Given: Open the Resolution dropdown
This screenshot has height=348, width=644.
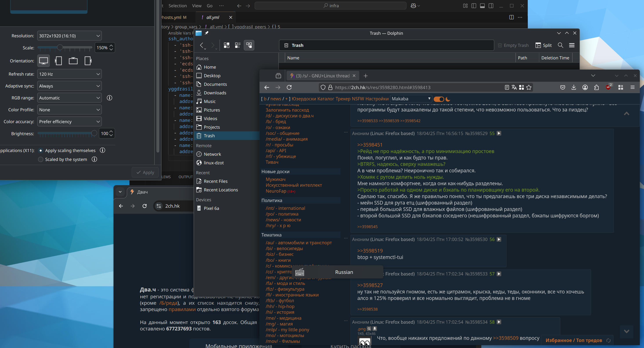Looking at the screenshot, I should pyautogui.click(x=69, y=36).
